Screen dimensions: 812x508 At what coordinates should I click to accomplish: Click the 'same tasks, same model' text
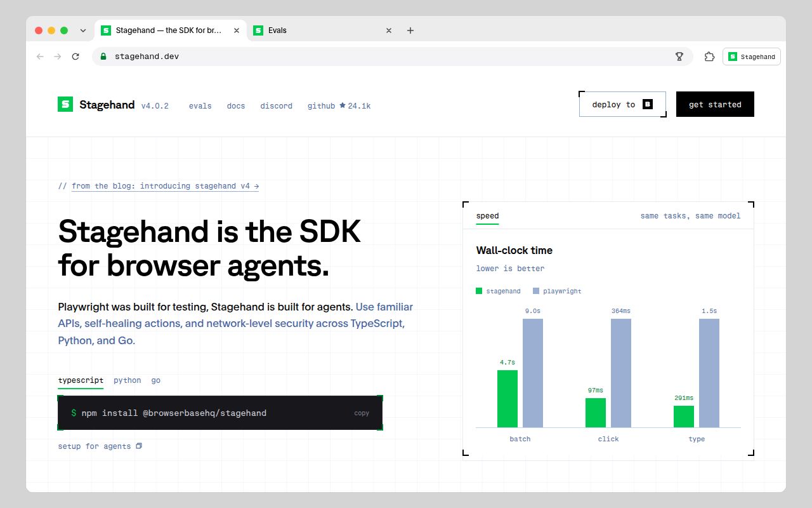coord(691,216)
